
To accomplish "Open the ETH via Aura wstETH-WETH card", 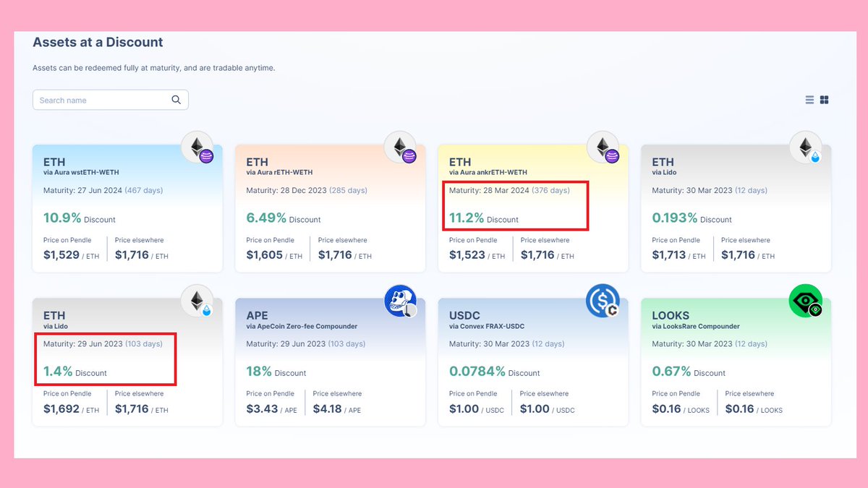I will click(127, 208).
